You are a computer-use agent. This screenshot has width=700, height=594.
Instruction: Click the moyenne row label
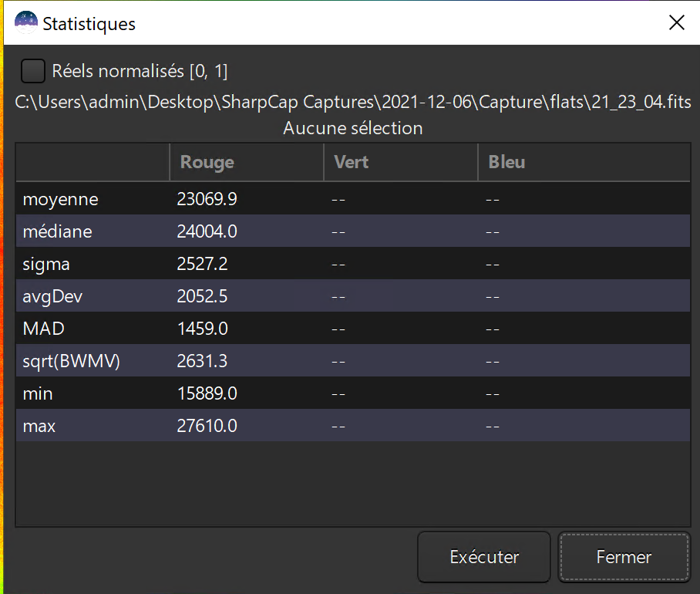coord(60,199)
